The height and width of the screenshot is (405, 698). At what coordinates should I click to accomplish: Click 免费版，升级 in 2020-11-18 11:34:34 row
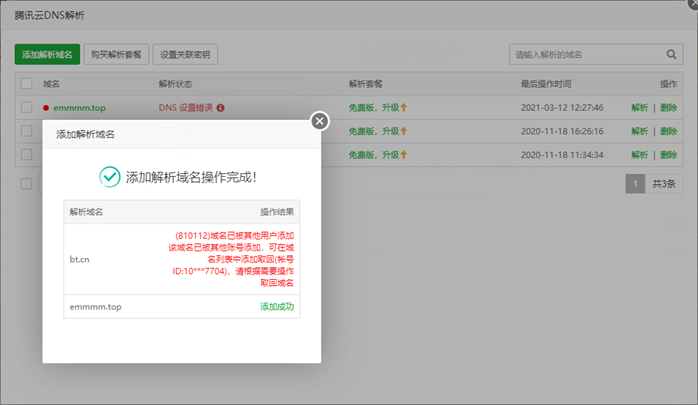point(374,154)
